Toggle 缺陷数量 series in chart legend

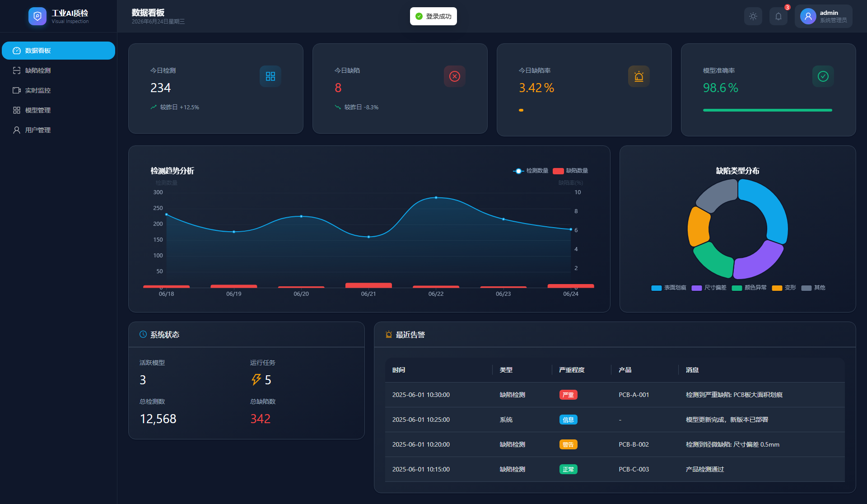(x=570, y=171)
